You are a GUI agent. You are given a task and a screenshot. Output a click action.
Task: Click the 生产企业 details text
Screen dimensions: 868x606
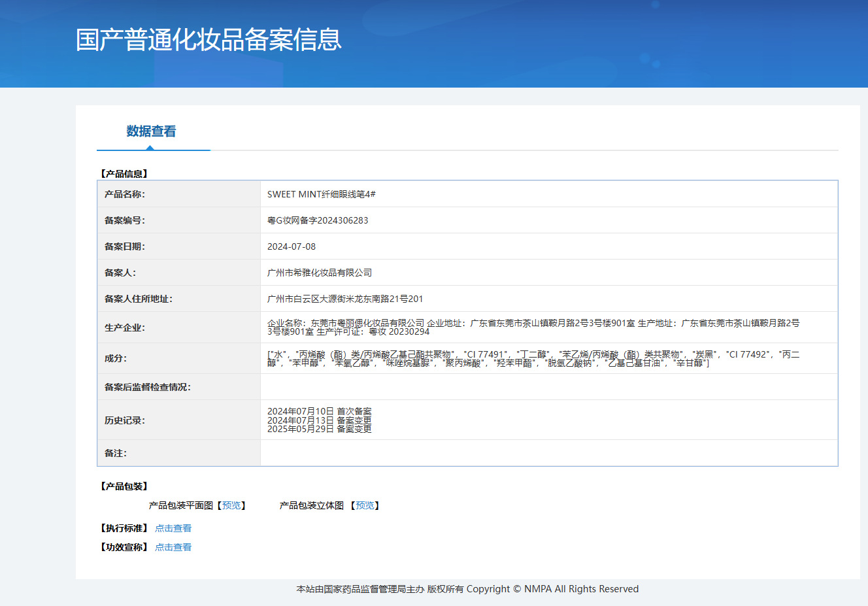tap(533, 328)
